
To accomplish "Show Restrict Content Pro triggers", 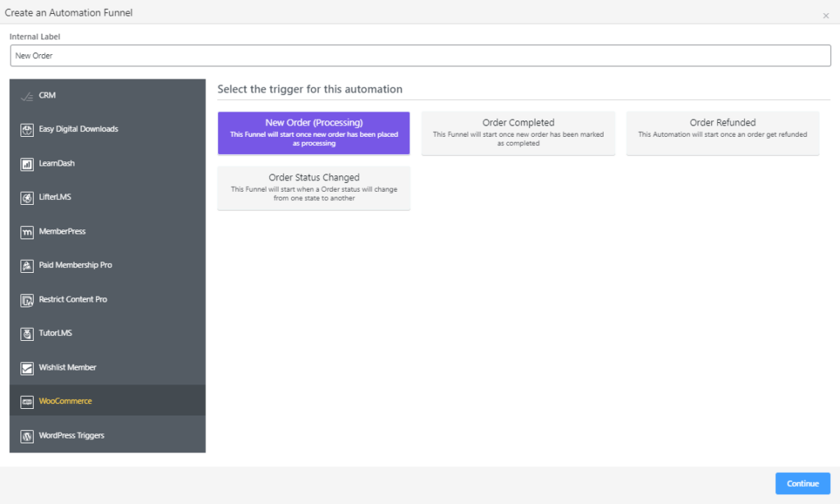I will [x=73, y=299].
